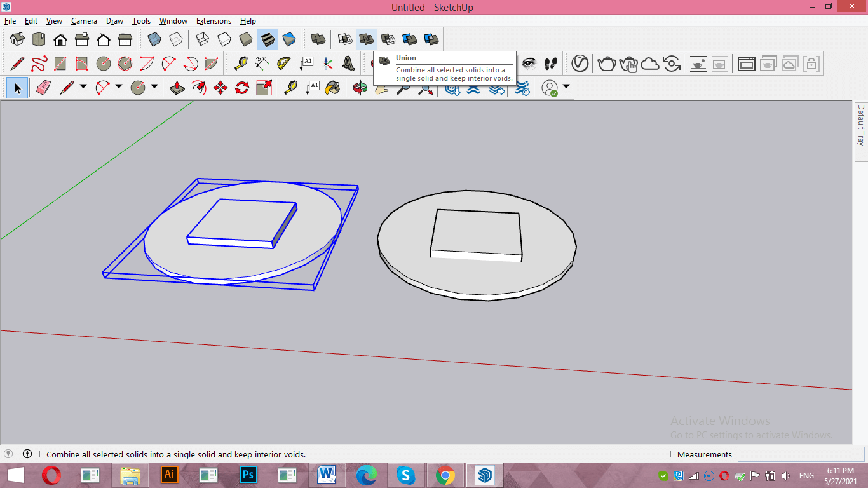
Task: Click the Measurements input box
Action: [801, 454]
